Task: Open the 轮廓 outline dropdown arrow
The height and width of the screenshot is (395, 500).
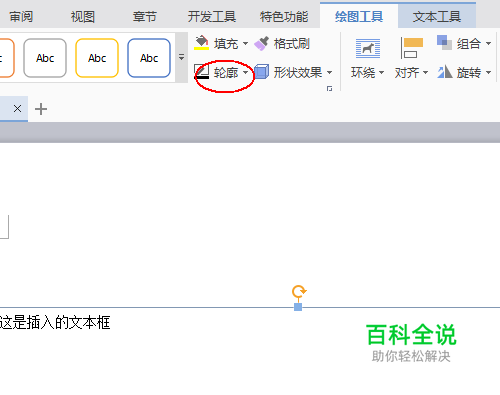Action: (246, 72)
